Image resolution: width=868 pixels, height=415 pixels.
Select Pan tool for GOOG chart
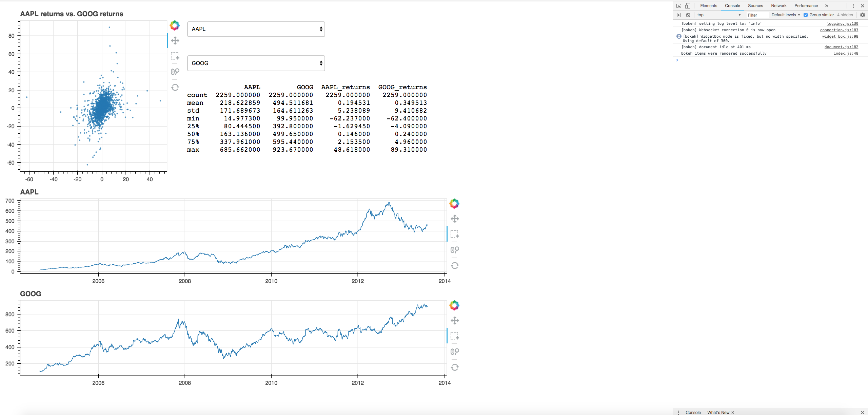pos(455,321)
